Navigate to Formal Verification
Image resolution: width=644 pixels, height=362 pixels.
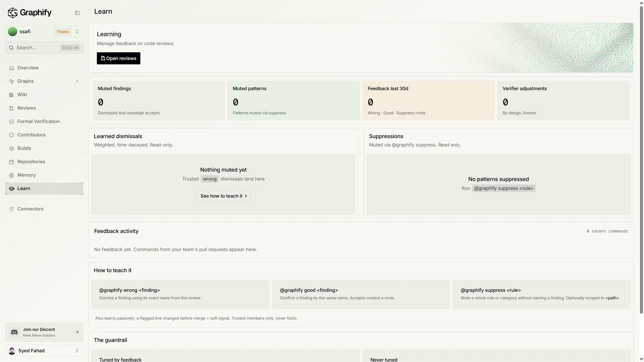[44, 122]
